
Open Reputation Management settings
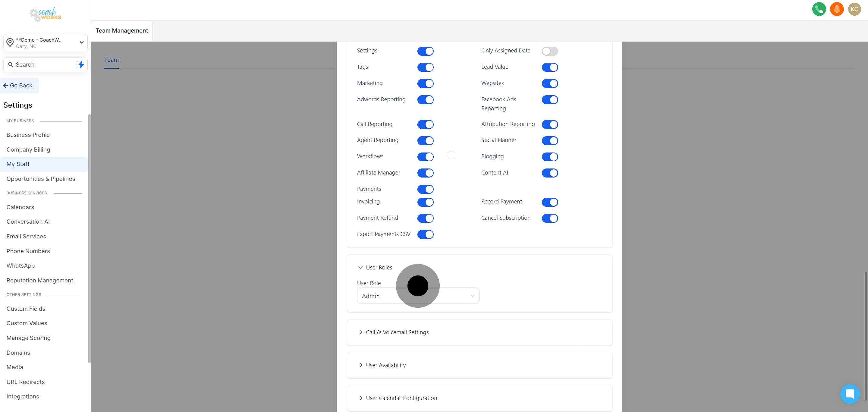click(40, 280)
